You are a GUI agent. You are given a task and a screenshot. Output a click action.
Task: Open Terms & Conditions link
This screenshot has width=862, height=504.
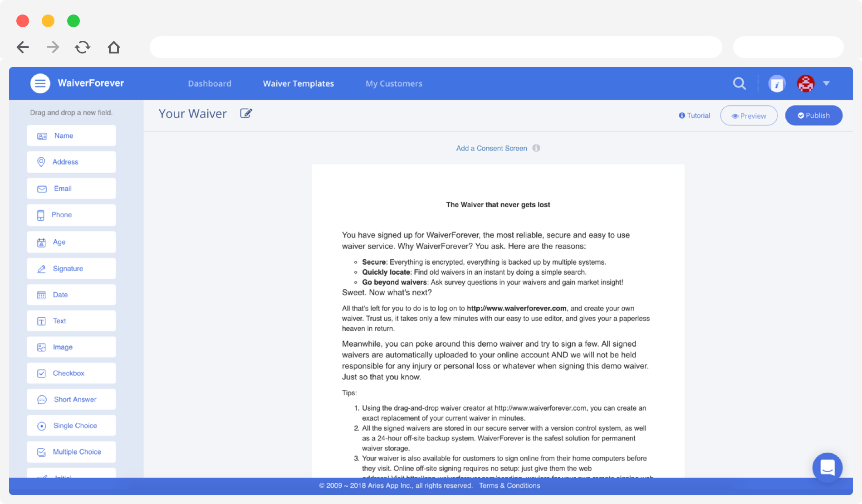tap(509, 485)
